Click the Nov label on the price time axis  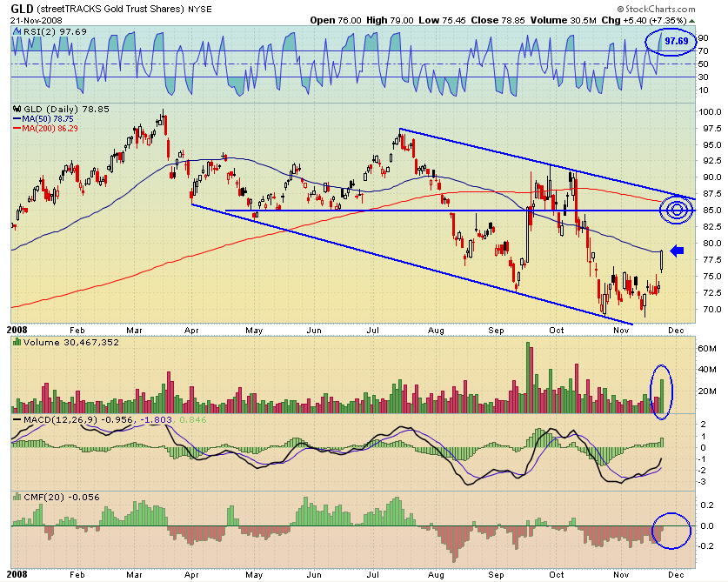[x=621, y=331]
